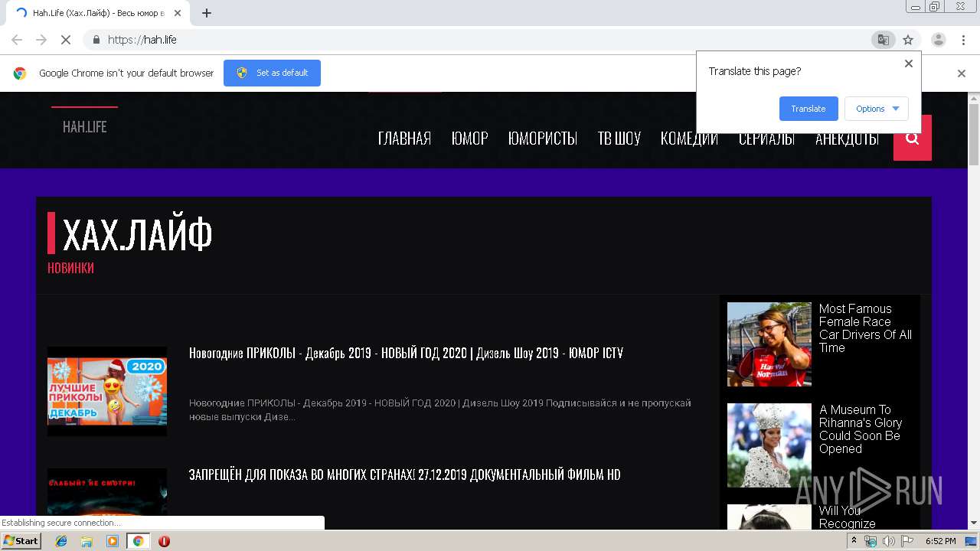Open a new browser tab
The height and width of the screenshot is (551, 980).
click(207, 13)
